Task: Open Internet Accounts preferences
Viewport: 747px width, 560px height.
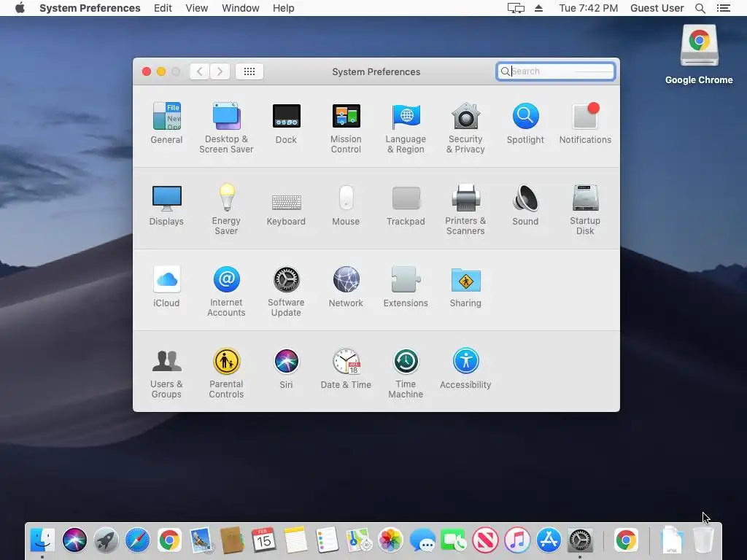Action: tap(226, 292)
